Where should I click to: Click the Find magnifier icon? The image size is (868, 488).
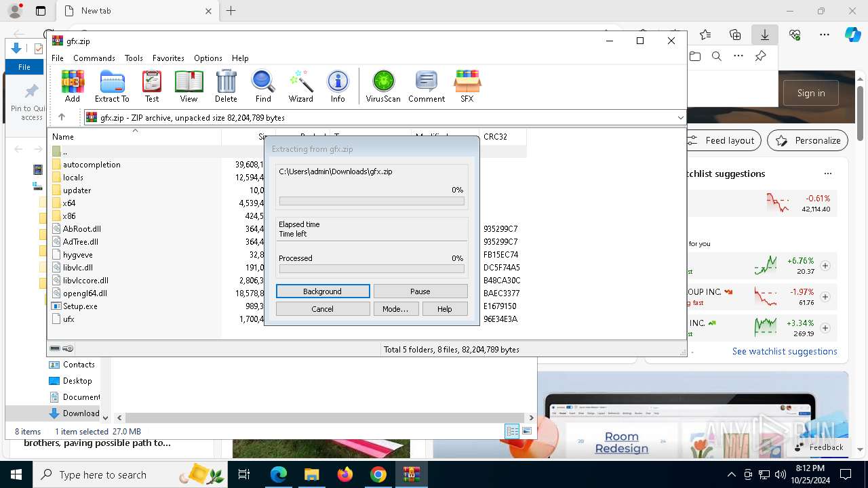coord(263,86)
